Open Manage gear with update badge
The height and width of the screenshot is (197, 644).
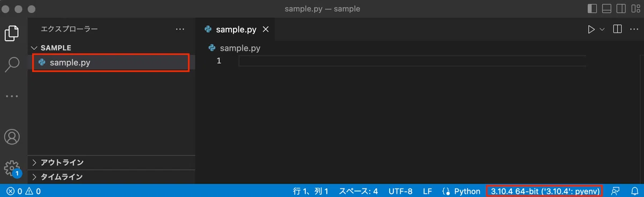tap(12, 168)
